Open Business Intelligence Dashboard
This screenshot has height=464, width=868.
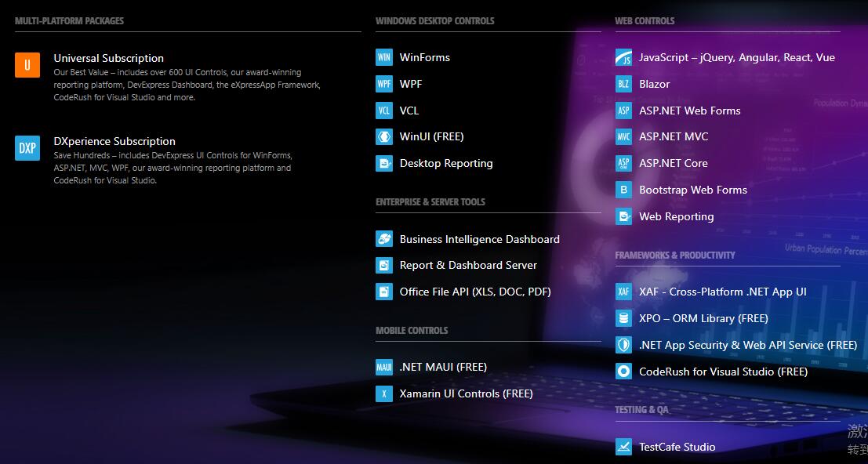point(479,239)
